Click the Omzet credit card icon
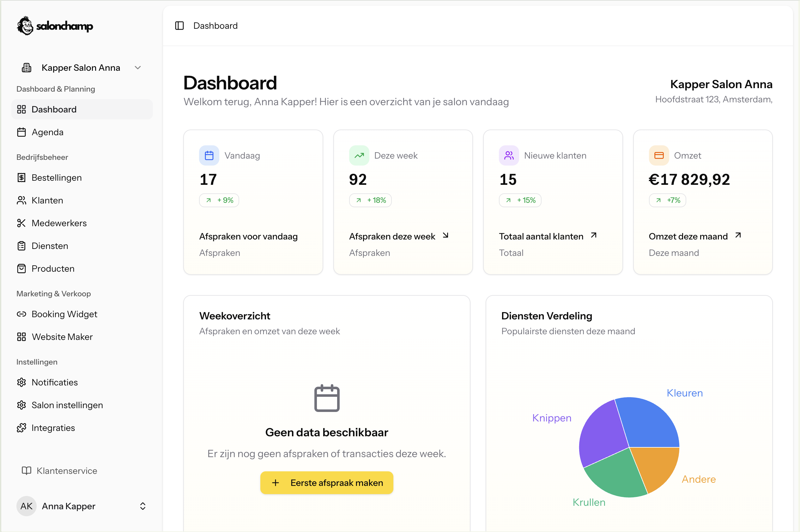This screenshot has width=800, height=532. pyautogui.click(x=658, y=155)
